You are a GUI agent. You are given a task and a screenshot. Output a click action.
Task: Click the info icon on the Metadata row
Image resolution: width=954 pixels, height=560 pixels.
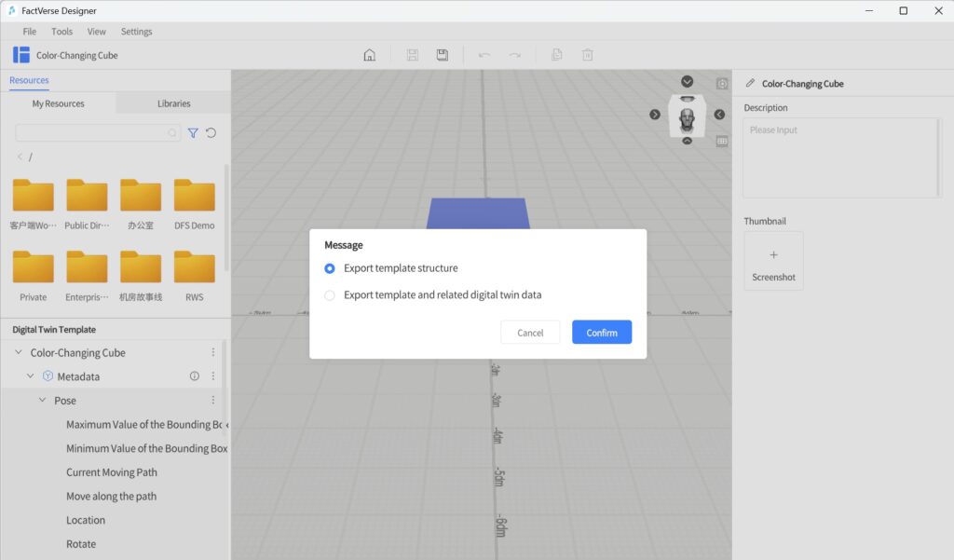pos(195,376)
